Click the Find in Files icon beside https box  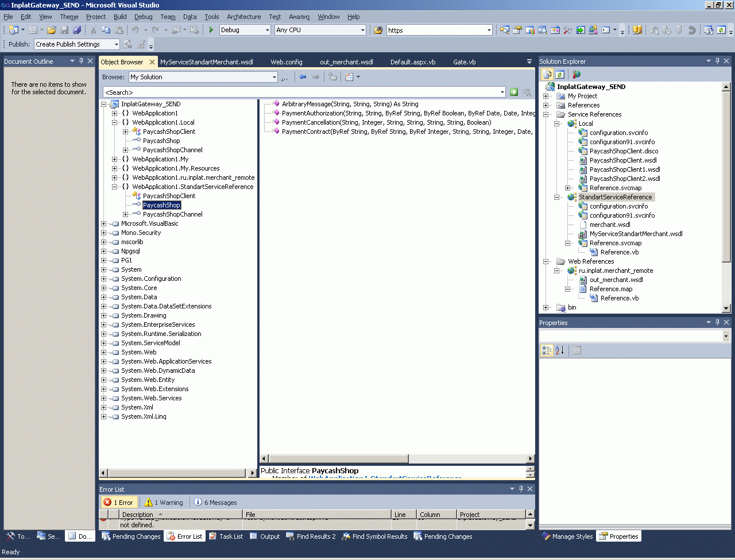pos(378,30)
